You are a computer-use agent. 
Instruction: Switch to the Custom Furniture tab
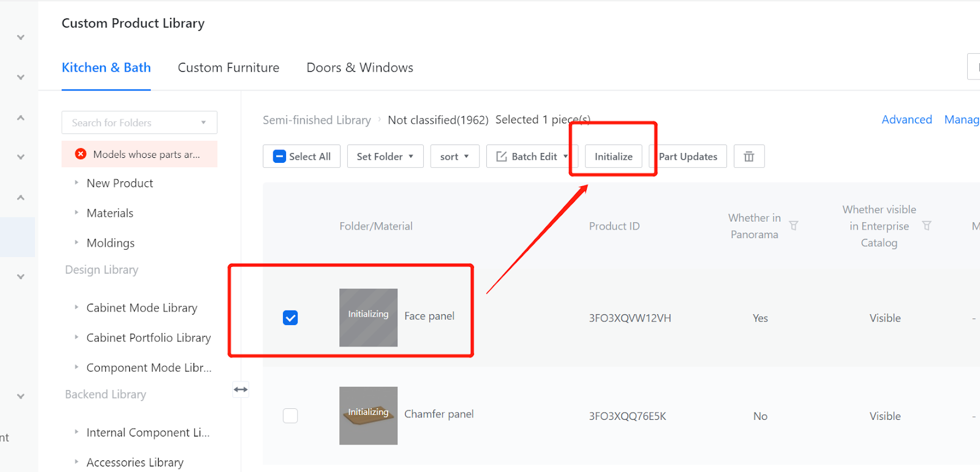pos(228,67)
